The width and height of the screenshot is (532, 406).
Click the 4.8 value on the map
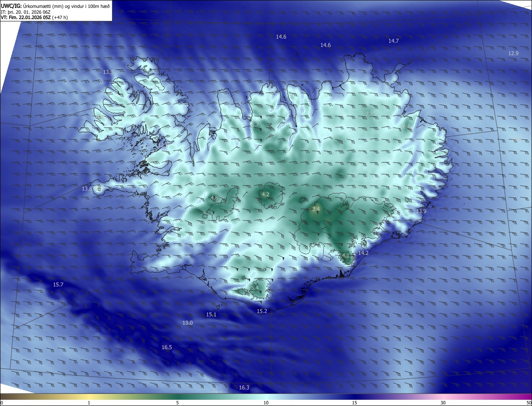coord(214,198)
